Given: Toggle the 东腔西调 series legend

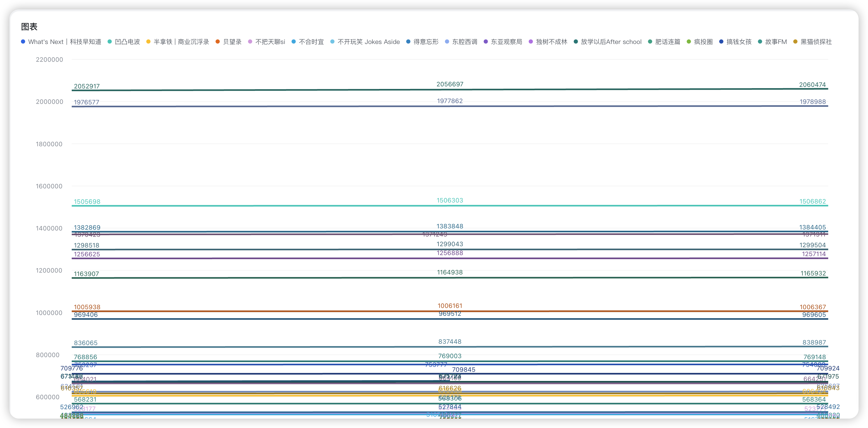Looking at the screenshot, I should (464, 42).
